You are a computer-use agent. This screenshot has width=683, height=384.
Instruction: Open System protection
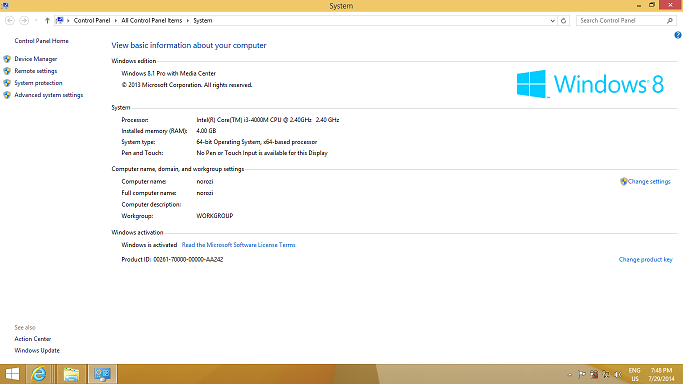pyautogui.click(x=38, y=83)
